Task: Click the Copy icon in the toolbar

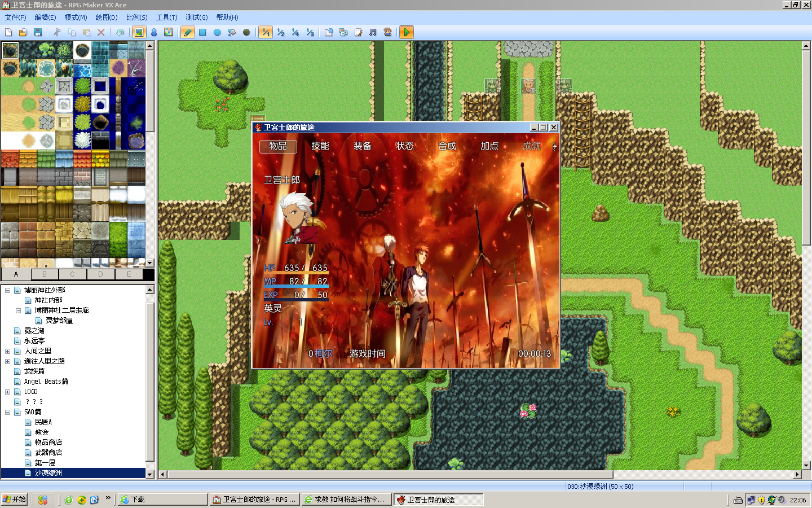Action: pyautogui.click(x=72, y=32)
